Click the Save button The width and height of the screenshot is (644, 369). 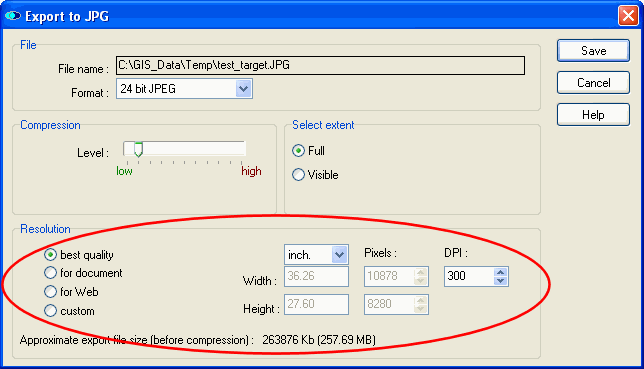[593, 51]
